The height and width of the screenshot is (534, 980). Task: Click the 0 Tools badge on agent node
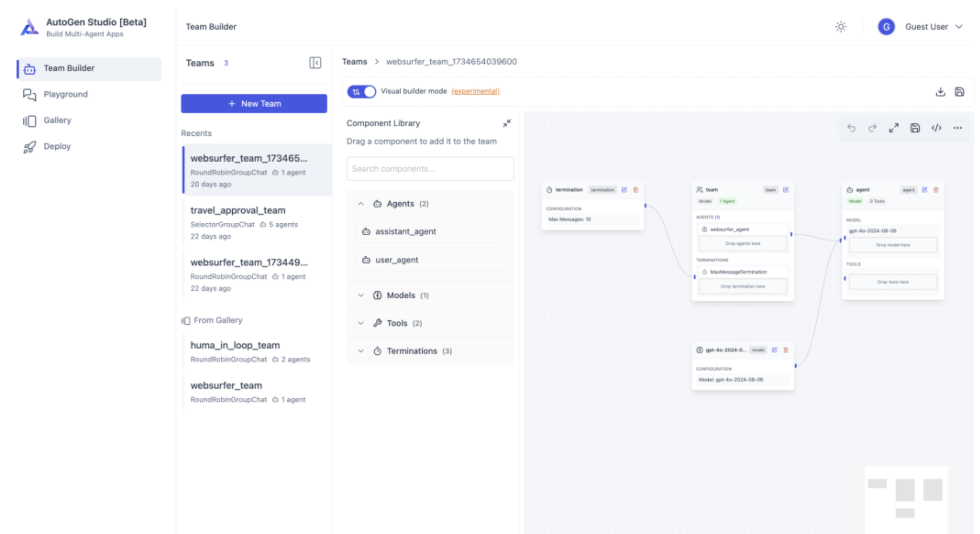(x=877, y=201)
